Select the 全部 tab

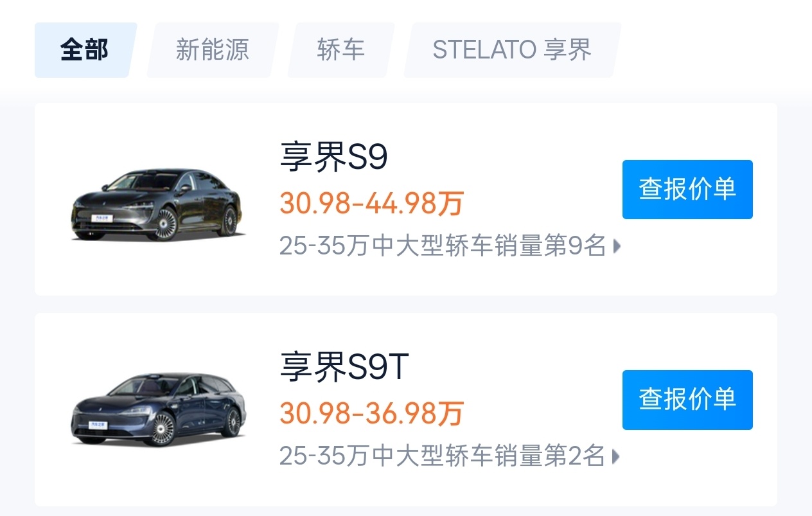84,50
